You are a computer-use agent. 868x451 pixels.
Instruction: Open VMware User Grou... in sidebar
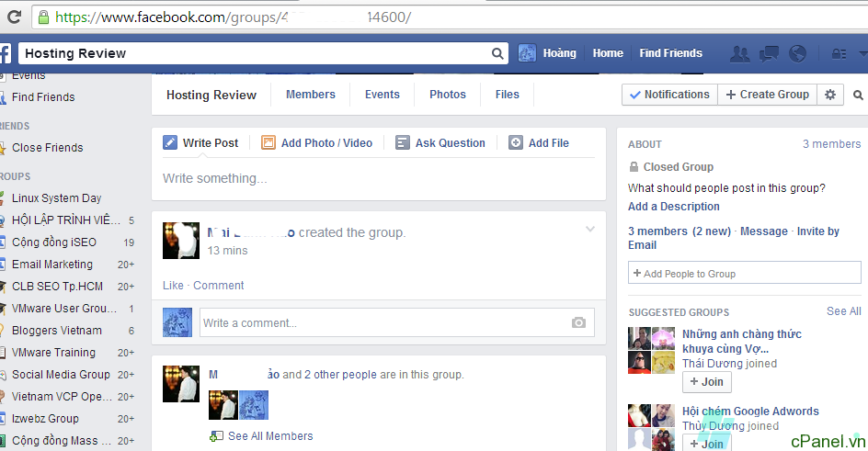coord(64,309)
